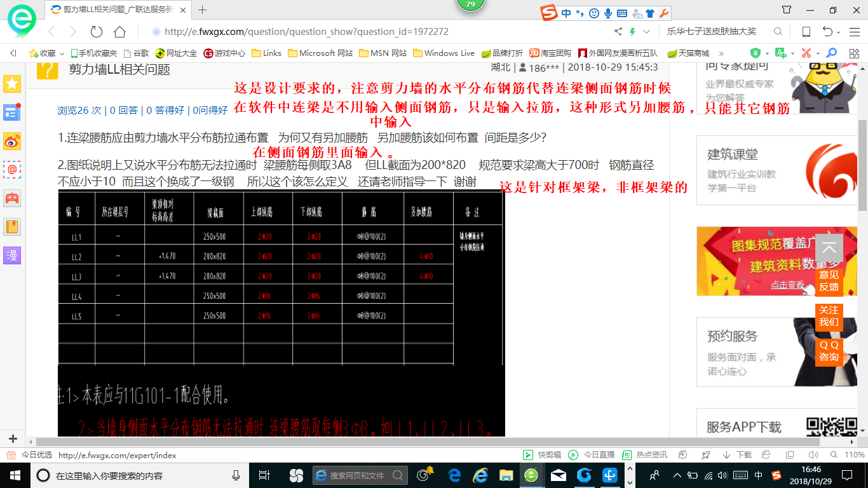Open File Explorer on the taskbar
This screenshot has height=488, width=868.
(x=506, y=475)
